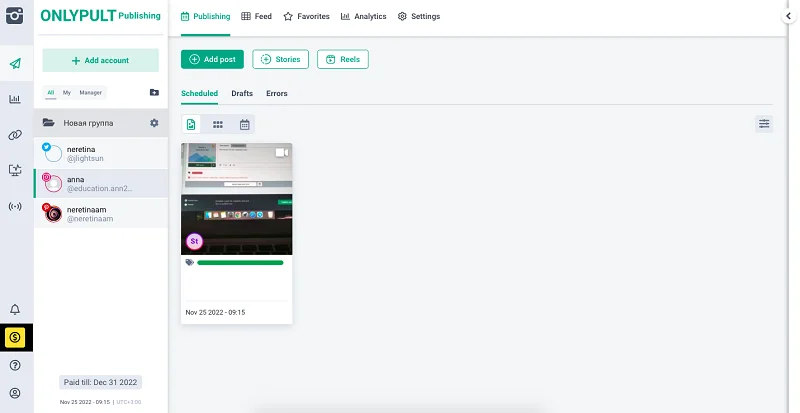Switch to the Drafts tab

coord(242,94)
